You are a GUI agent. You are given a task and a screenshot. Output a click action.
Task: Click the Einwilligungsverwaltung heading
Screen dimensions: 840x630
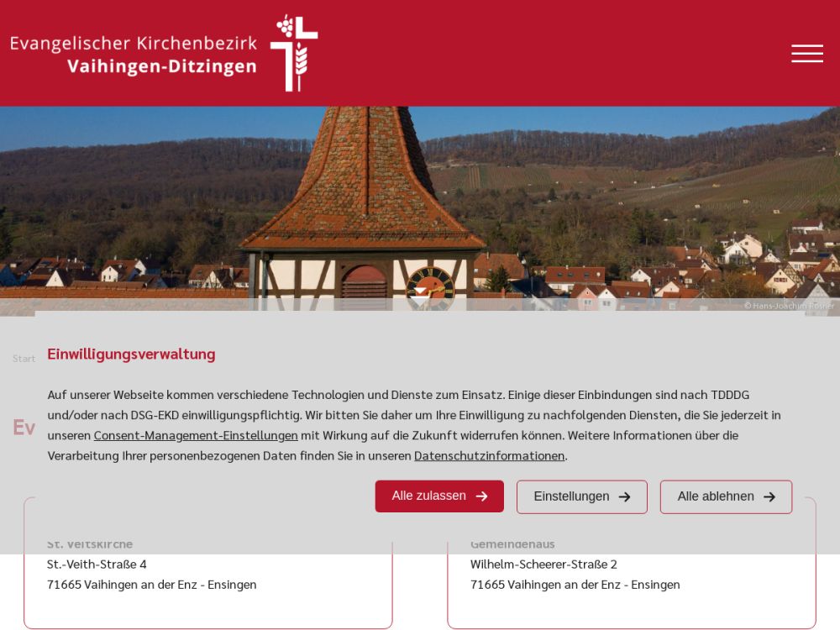(131, 354)
